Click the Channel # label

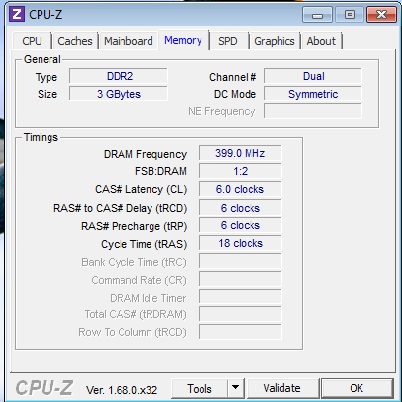(233, 77)
